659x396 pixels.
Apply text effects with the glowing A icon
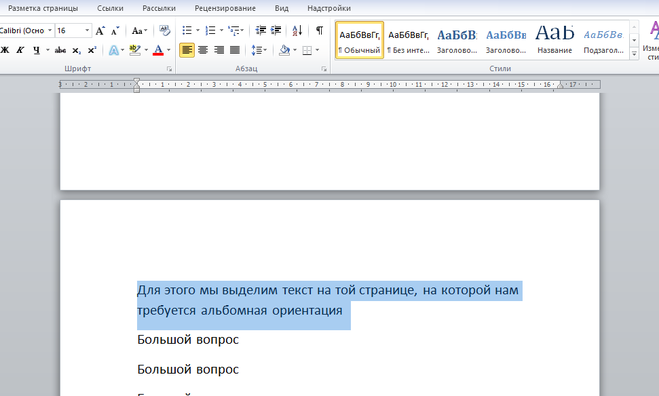(113, 50)
